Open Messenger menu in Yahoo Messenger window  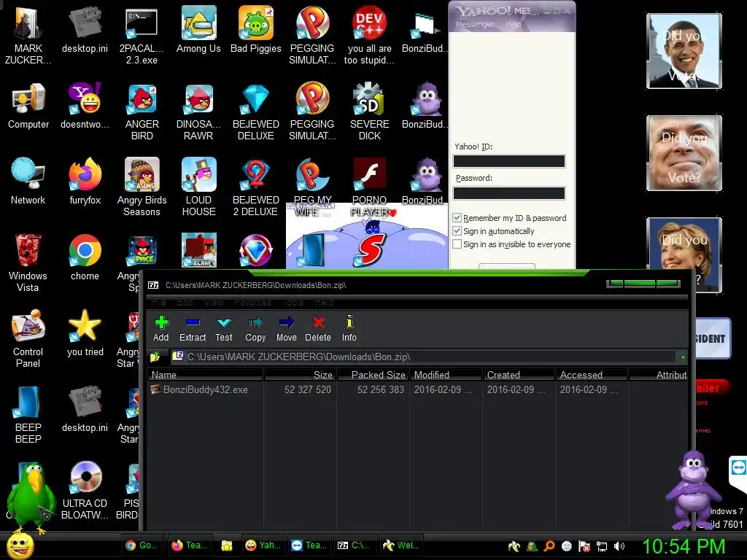(x=474, y=24)
